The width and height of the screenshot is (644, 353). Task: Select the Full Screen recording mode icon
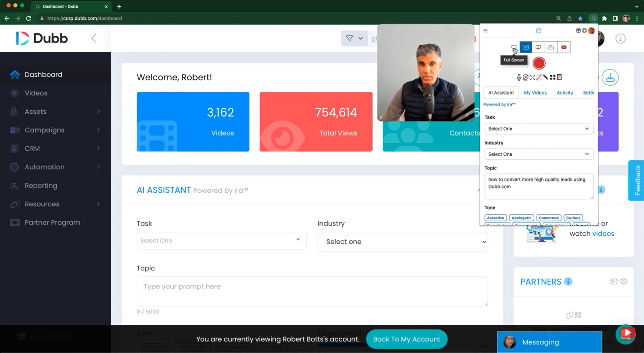click(x=513, y=47)
